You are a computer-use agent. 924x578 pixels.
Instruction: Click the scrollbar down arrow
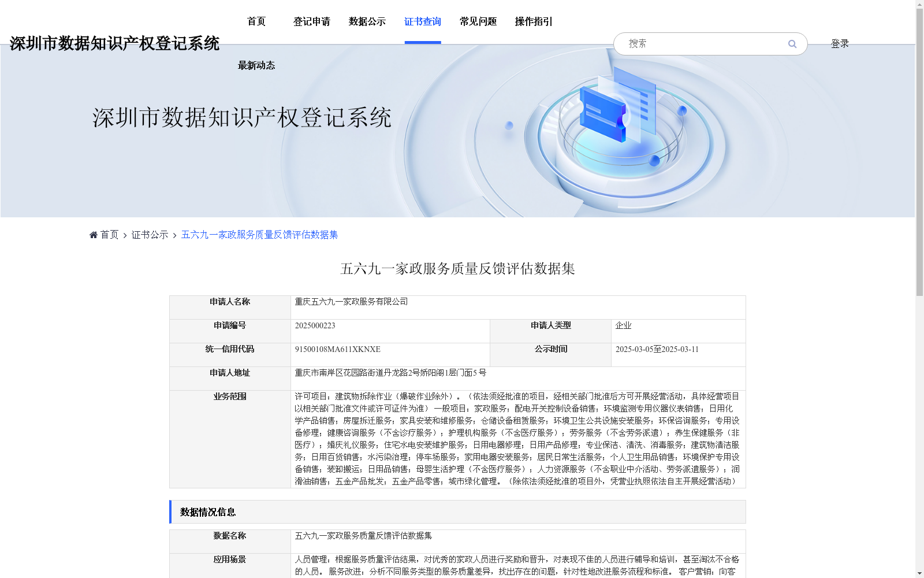[x=919, y=573]
